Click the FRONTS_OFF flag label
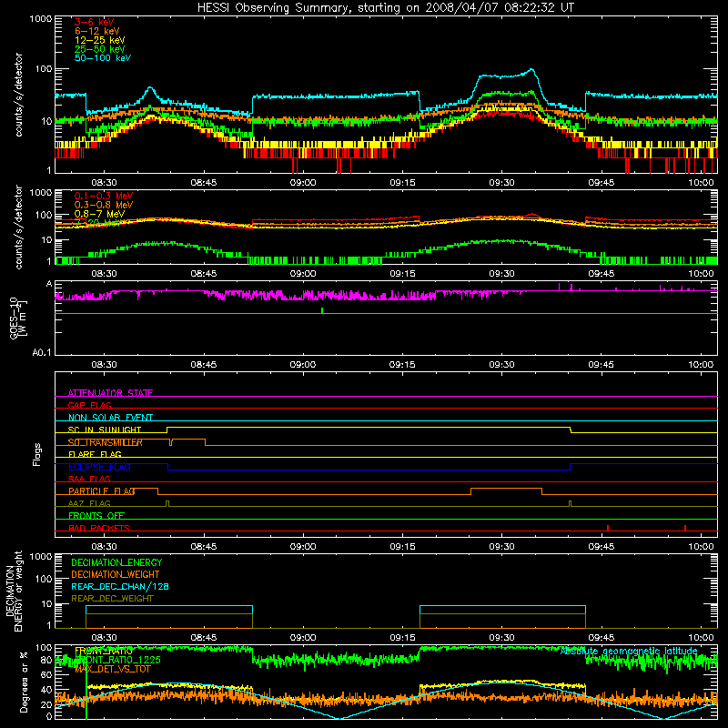Screen dimensions: 728x728 [96, 515]
